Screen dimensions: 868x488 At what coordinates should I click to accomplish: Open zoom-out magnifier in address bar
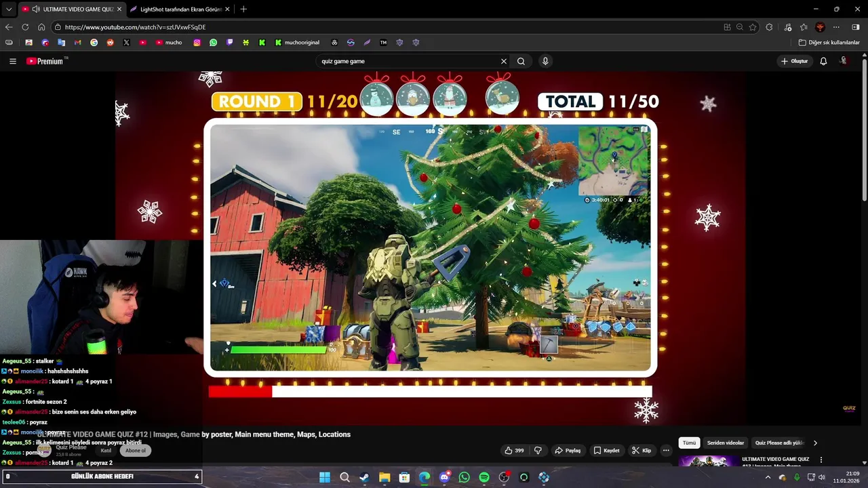pyautogui.click(x=740, y=27)
